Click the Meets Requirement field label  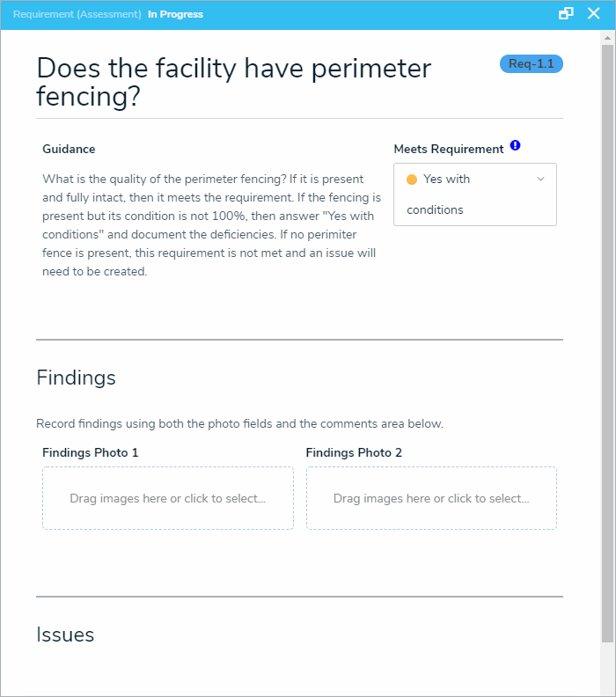448,150
